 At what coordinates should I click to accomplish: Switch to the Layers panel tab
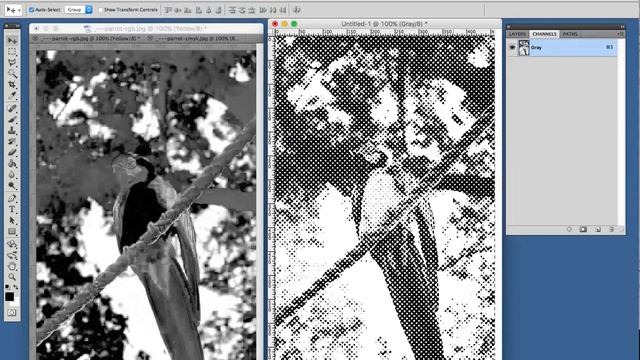point(518,34)
